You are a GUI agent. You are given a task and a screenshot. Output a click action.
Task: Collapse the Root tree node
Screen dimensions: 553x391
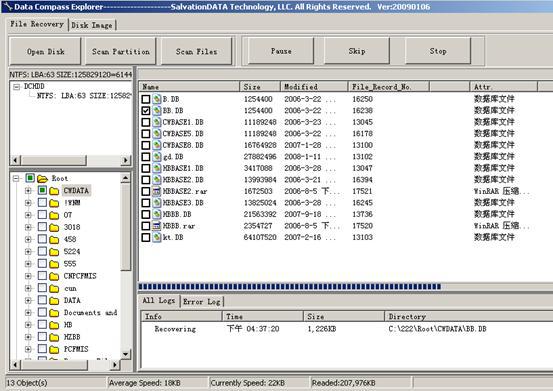(x=16, y=178)
